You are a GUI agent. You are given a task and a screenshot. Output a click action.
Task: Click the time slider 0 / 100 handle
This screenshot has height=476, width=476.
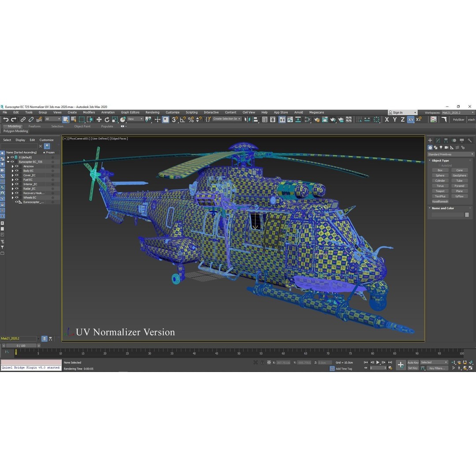click(x=21, y=346)
